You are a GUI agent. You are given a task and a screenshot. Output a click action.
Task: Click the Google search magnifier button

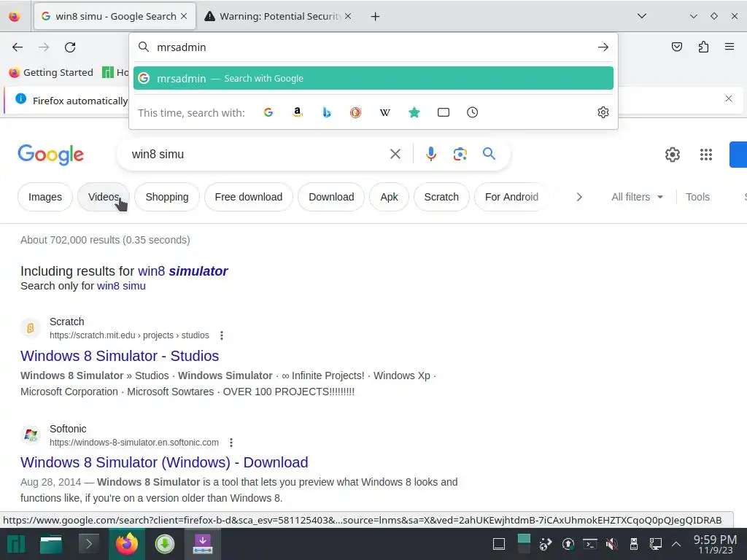tap(489, 154)
